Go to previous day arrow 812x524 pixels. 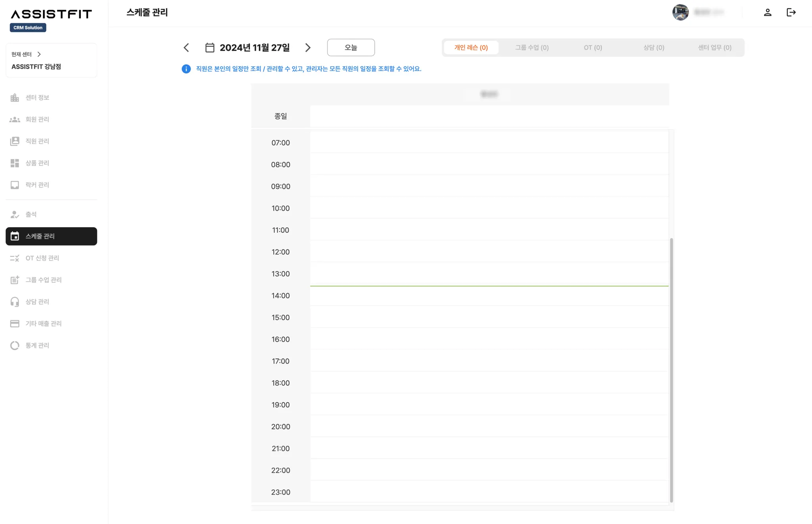tap(186, 48)
